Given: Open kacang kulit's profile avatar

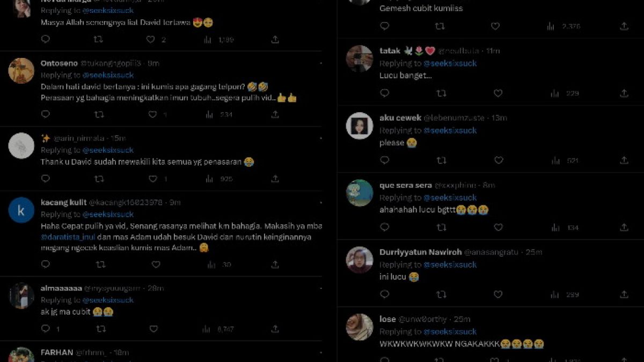Looking at the screenshot, I should point(21,210).
